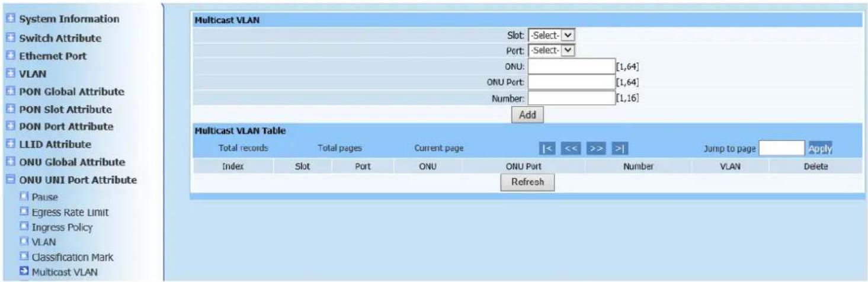Screen dimensions: 868x282
Task: Click the ONU Port column header
Action: coord(523,167)
